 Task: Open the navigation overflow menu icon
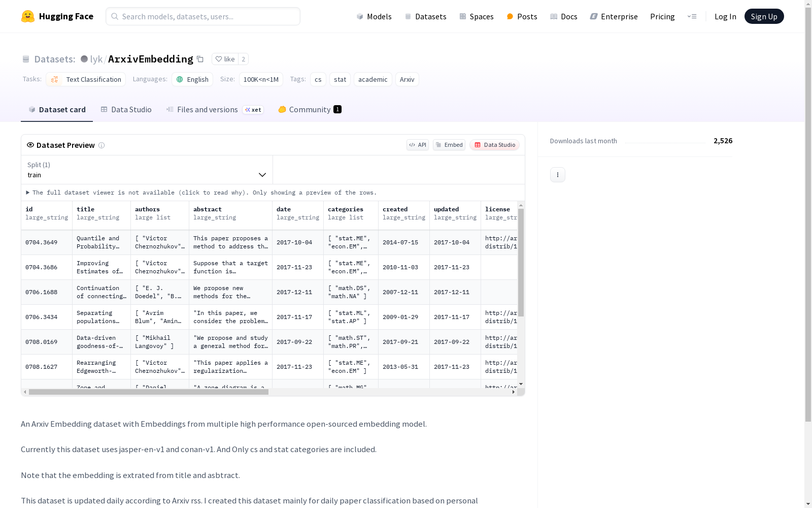coord(692,16)
